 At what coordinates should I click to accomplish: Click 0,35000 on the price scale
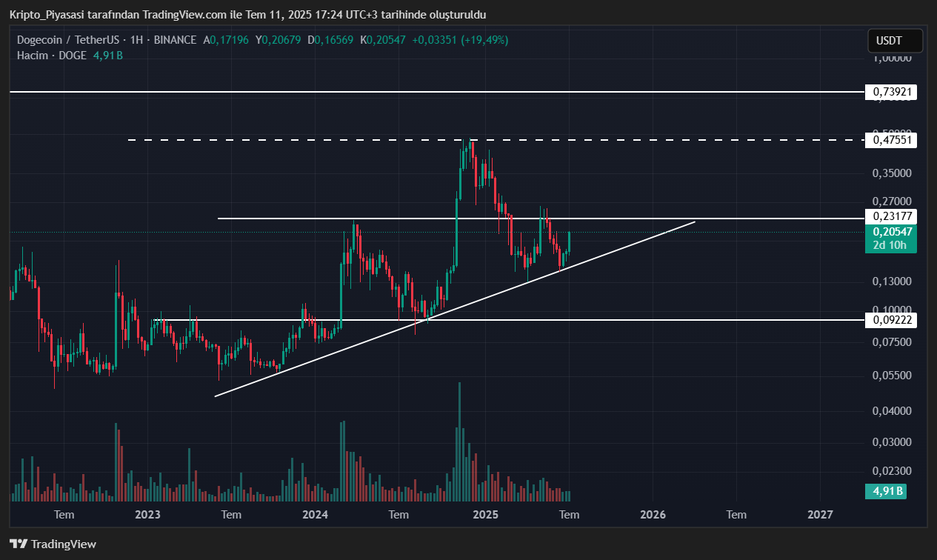(891, 173)
